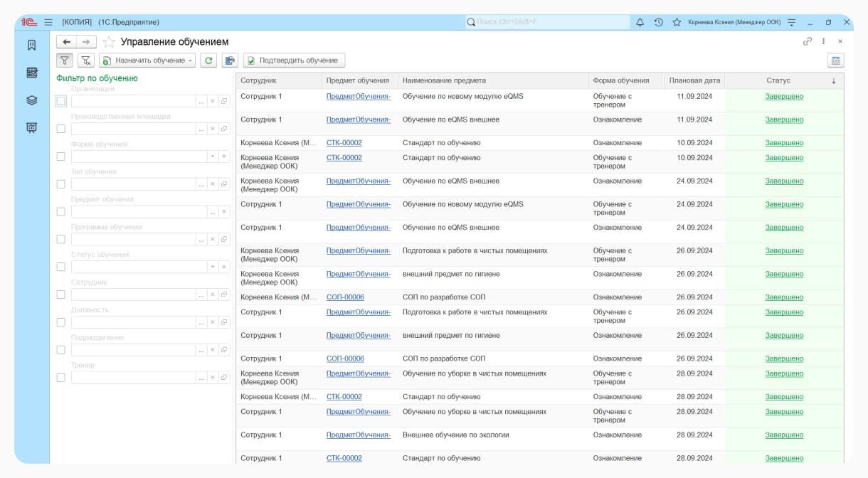
Task: Sort by Форма обучения column header
Action: (x=627, y=81)
